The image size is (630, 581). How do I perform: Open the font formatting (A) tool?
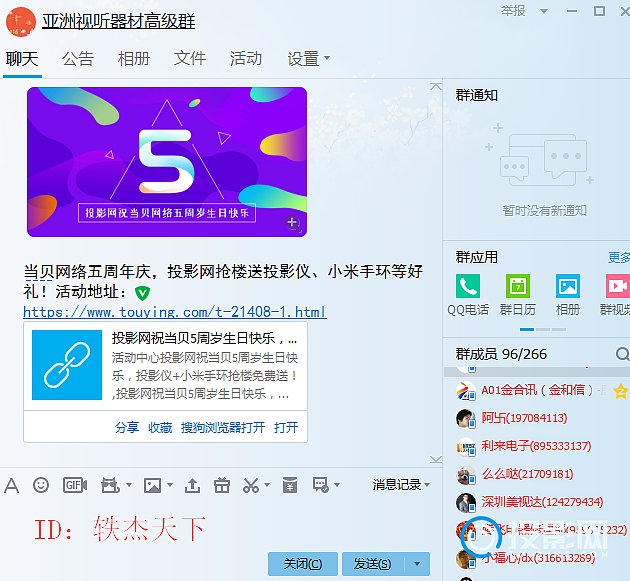(x=12, y=485)
